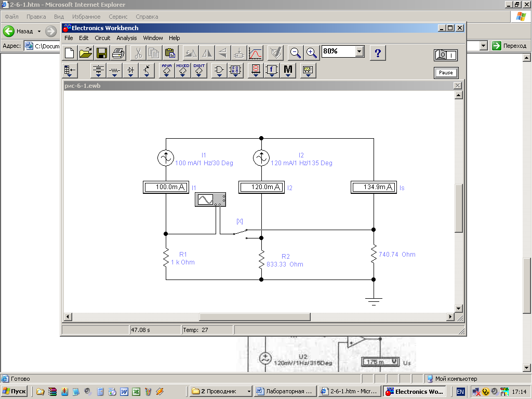Open the Controls parts bin

[x=271, y=71]
